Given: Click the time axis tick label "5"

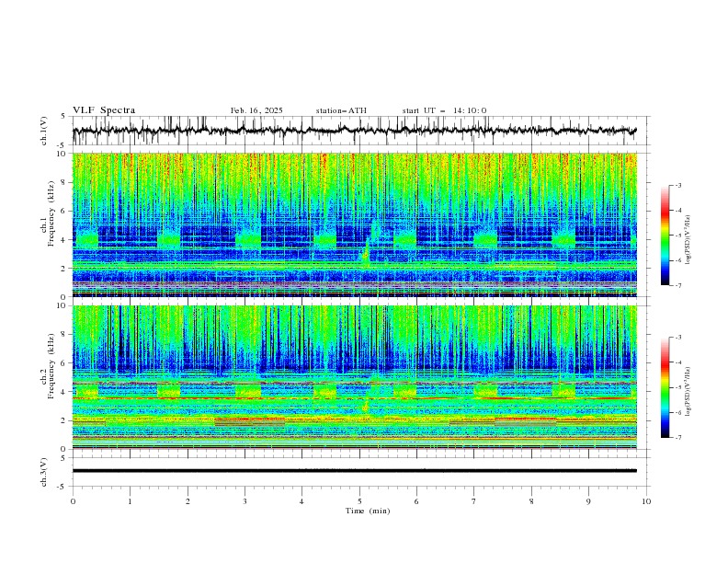Looking at the screenshot, I should [359, 501].
